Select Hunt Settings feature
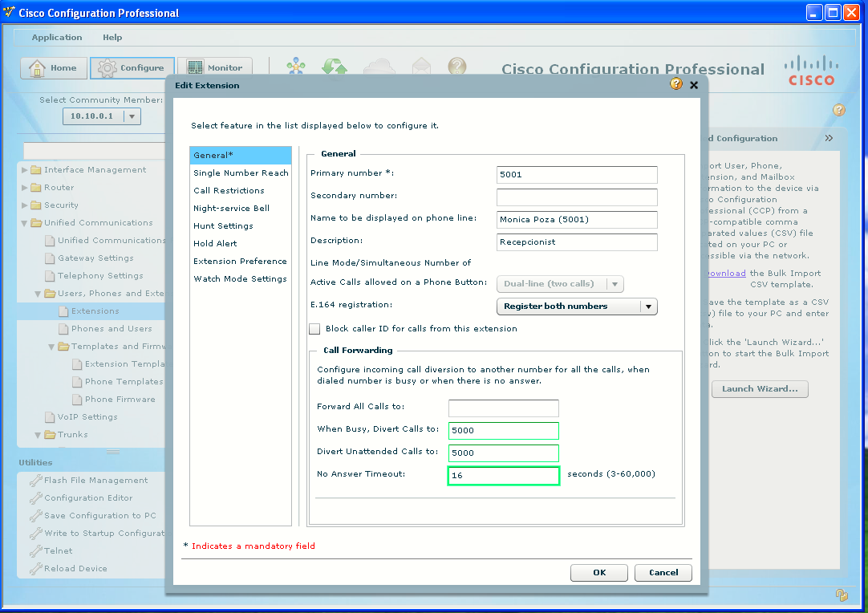Viewport: 868px width, 613px height. click(240, 226)
